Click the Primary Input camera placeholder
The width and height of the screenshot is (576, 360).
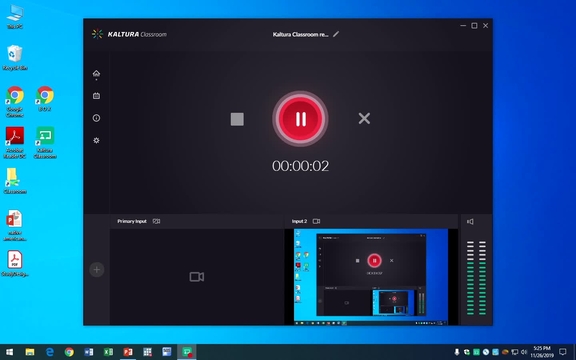point(197,277)
